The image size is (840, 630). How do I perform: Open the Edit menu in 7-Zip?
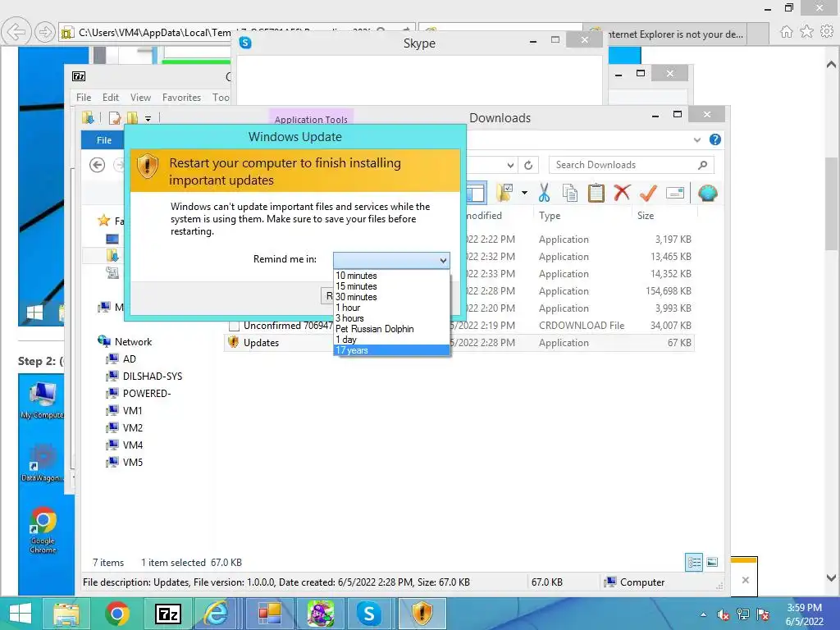coord(111,98)
